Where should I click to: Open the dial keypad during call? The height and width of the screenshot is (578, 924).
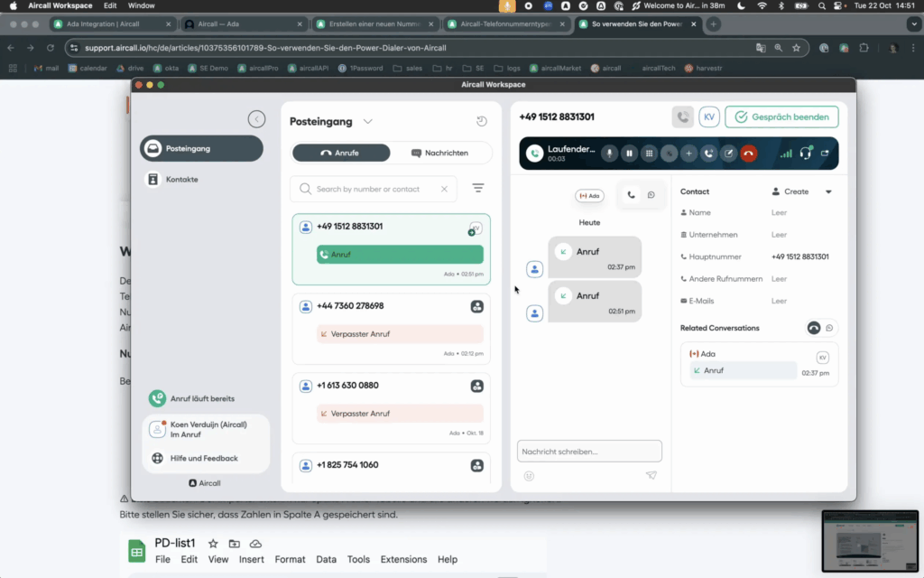649,154
